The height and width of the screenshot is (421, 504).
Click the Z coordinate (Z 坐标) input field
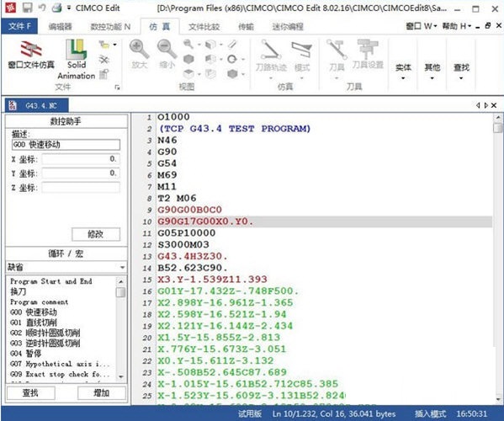coord(81,187)
